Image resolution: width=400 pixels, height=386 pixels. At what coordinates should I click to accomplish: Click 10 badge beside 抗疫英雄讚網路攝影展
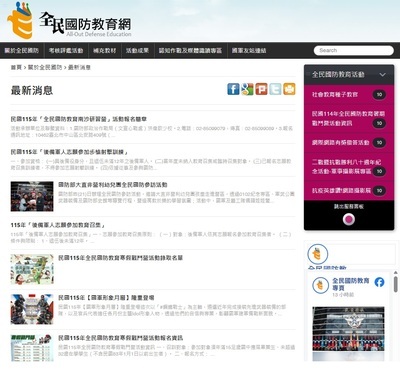379,191
